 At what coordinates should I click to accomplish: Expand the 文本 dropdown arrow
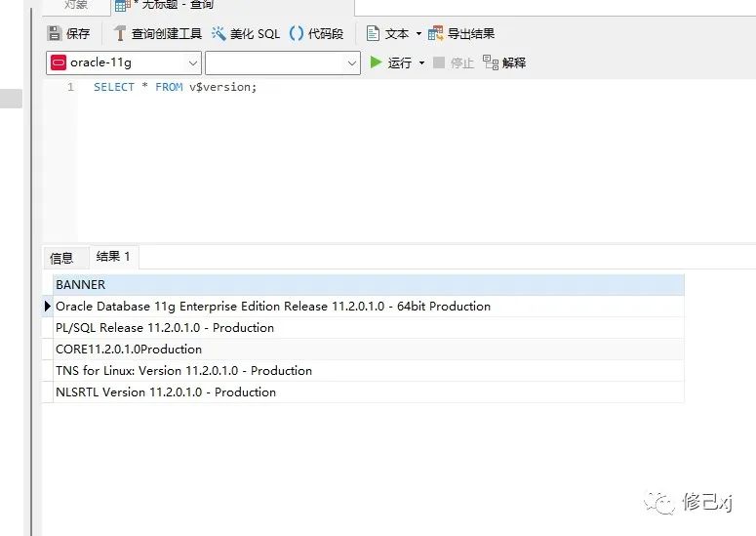[x=418, y=33]
